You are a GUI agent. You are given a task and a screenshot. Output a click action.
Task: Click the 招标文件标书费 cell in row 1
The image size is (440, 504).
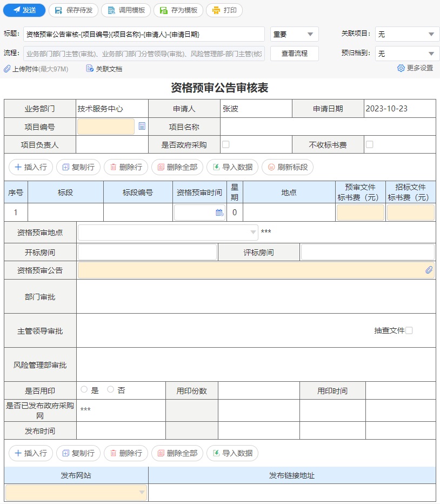pos(411,213)
